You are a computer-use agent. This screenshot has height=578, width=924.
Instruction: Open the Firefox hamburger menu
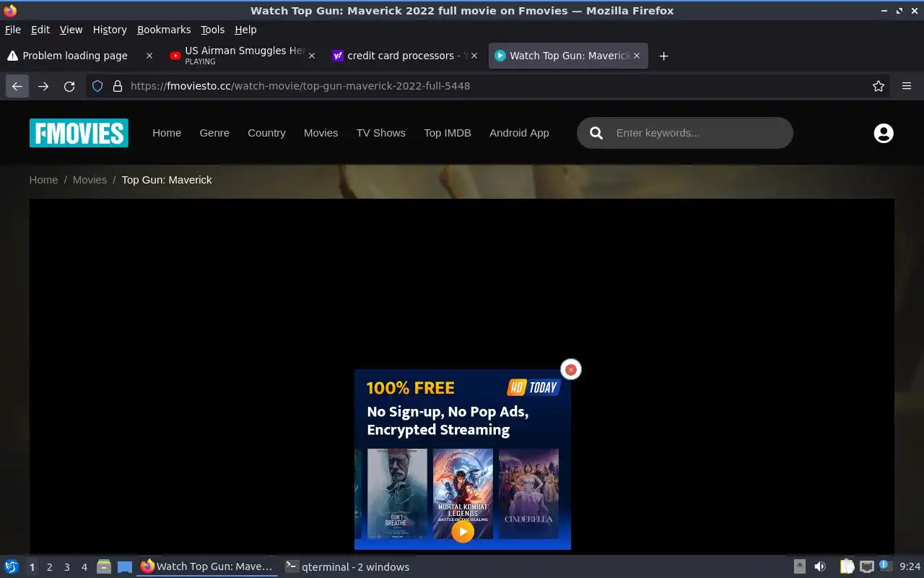907,86
